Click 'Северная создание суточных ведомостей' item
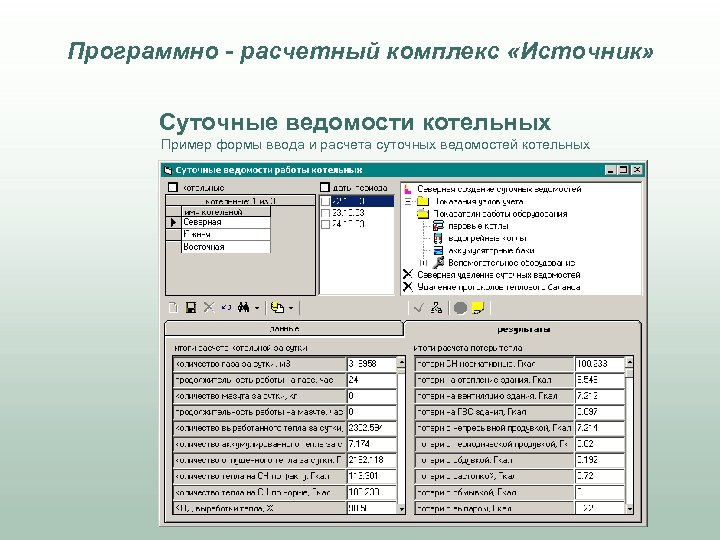Screen dimensions: 720x540 point(499,189)
